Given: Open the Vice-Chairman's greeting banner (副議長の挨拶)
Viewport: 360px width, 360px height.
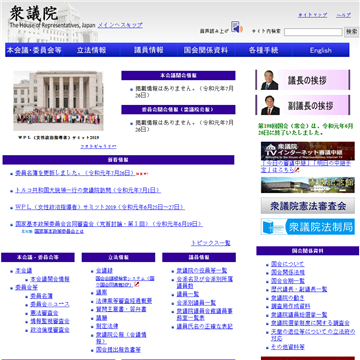Looking at the screenshot, I should click(x=303, y=105).
